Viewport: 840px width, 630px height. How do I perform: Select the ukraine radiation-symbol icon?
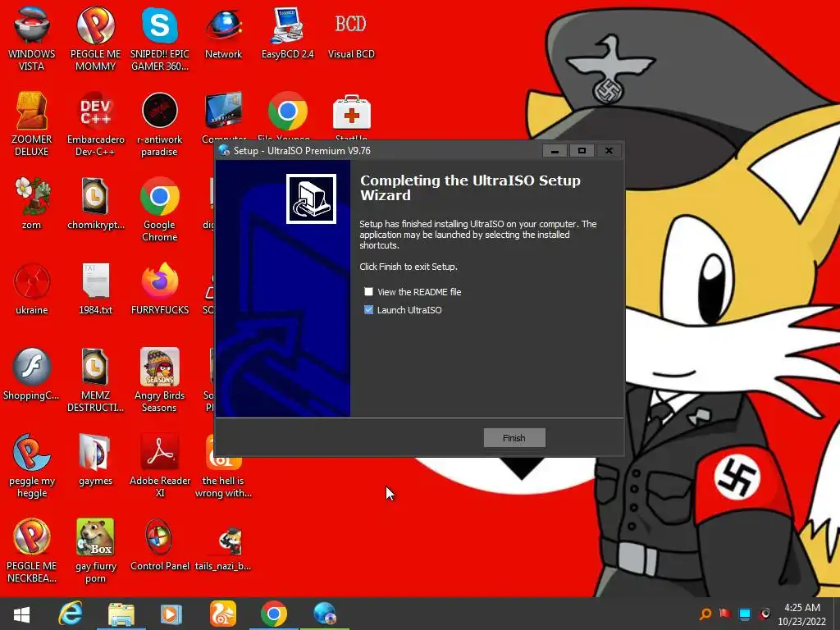tap(32, 288)
